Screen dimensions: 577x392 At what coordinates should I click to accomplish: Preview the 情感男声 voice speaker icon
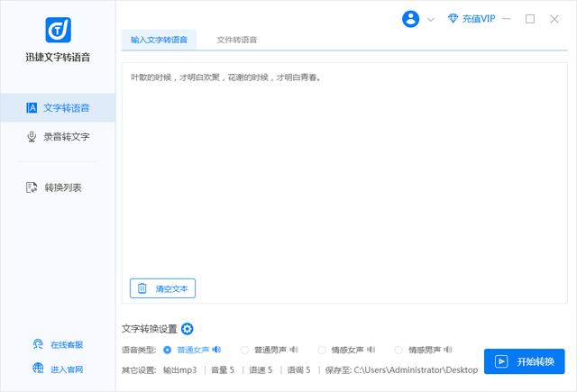448,350
